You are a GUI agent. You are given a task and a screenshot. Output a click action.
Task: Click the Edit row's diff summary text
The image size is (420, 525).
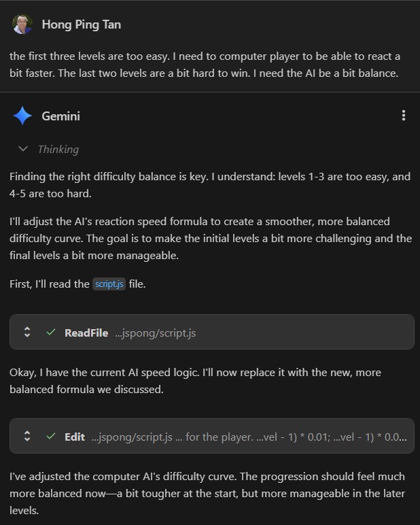click(249, 437)
